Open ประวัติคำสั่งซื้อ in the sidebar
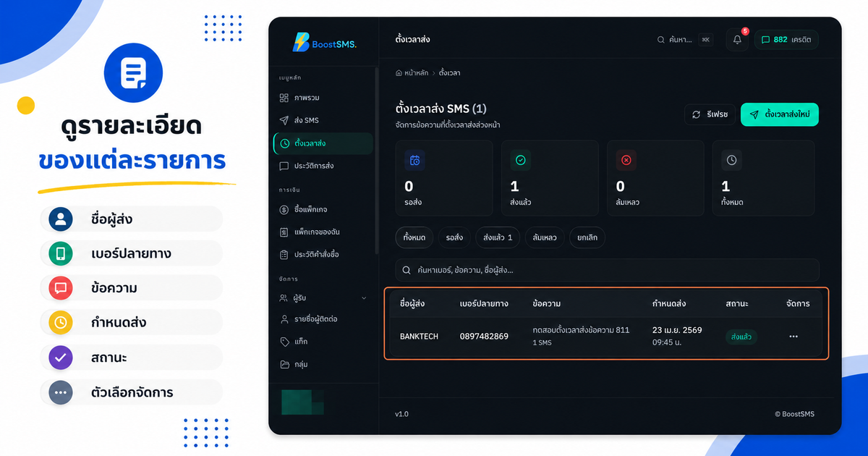Image resolution: width=868 pixels, height=456 pixels. click(x=323, y=255)
